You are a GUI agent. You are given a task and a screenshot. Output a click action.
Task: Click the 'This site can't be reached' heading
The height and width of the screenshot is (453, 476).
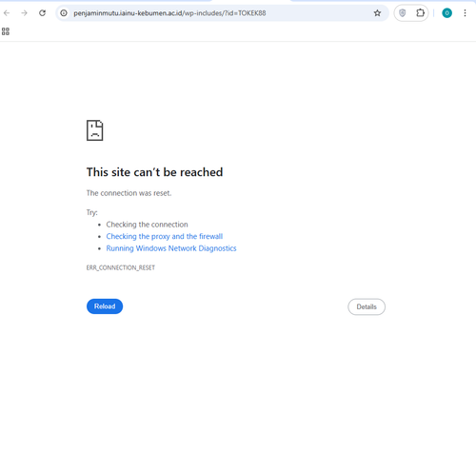click(154, 172)
